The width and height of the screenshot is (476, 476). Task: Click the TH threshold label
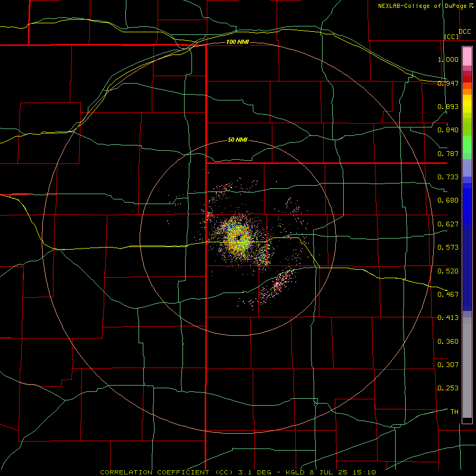(454, 412)
